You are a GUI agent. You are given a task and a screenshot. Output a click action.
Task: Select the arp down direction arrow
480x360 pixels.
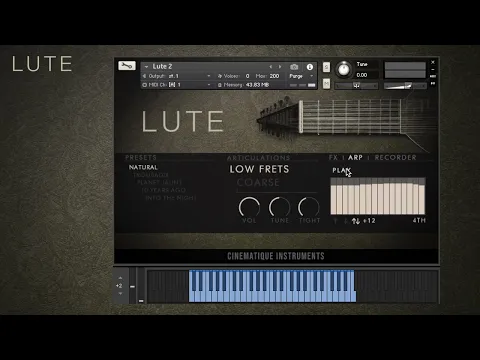[x=346, y=221]
